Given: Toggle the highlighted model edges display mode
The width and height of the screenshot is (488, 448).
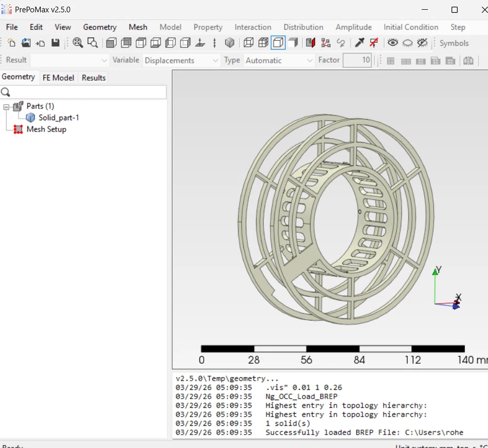Looking at the screenshot, I should coord(278,43).
